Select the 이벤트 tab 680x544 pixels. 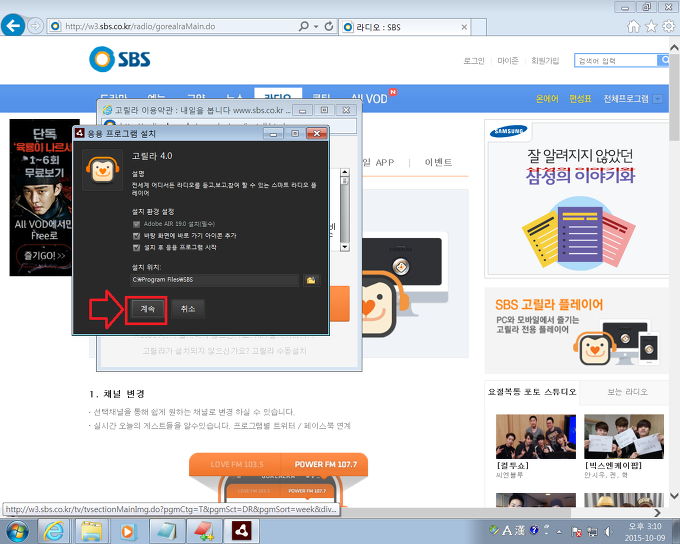(x=438, y=162)
